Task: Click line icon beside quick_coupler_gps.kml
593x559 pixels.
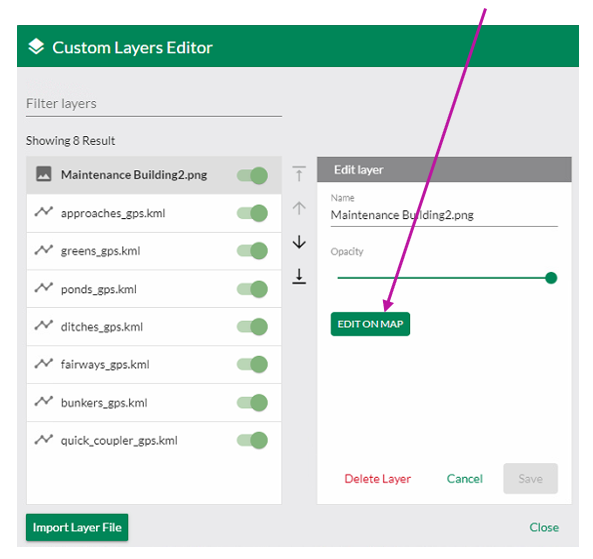Action: pos(43,439)
